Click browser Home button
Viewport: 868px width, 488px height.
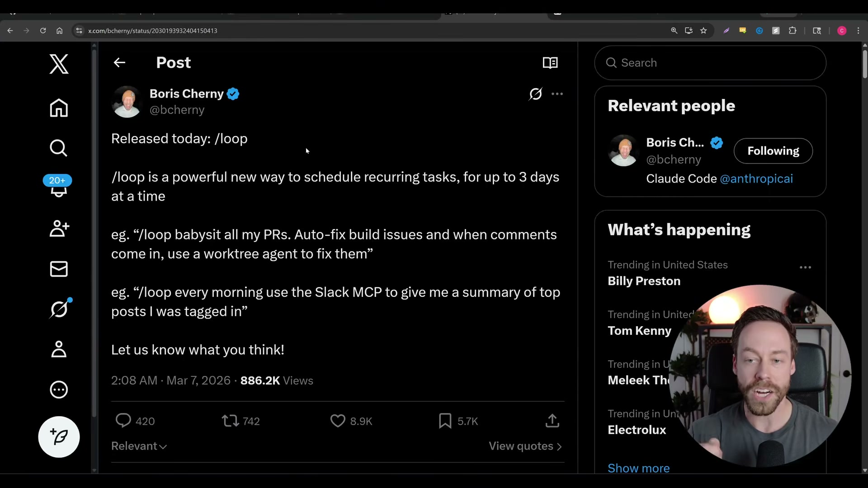click(x=59, y=31)
